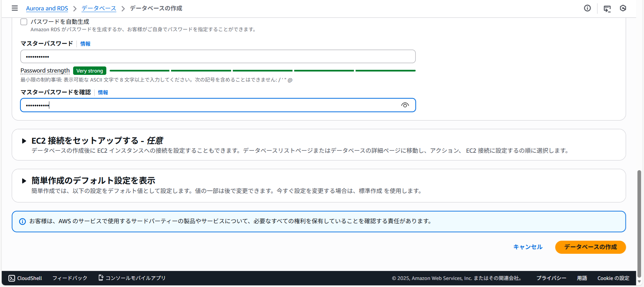
Task: Go to Aurora and RDS breadcrumb
Action: pos(47,8)
